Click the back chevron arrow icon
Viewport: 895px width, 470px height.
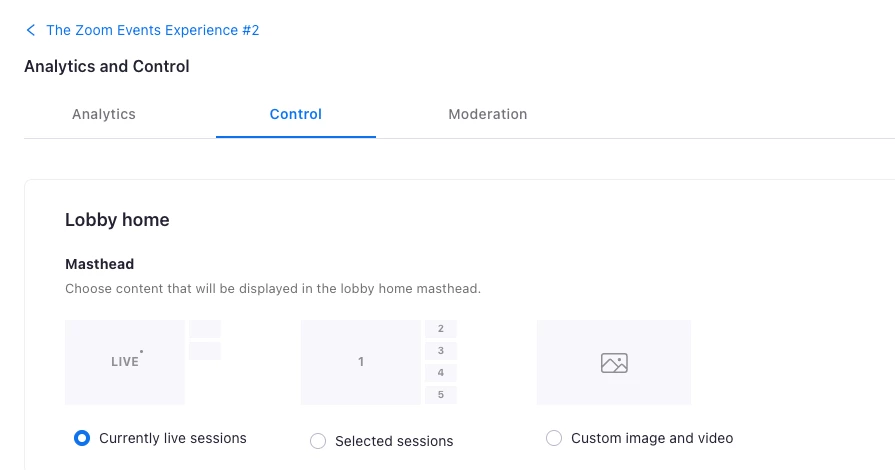click(x=31, y=30)
